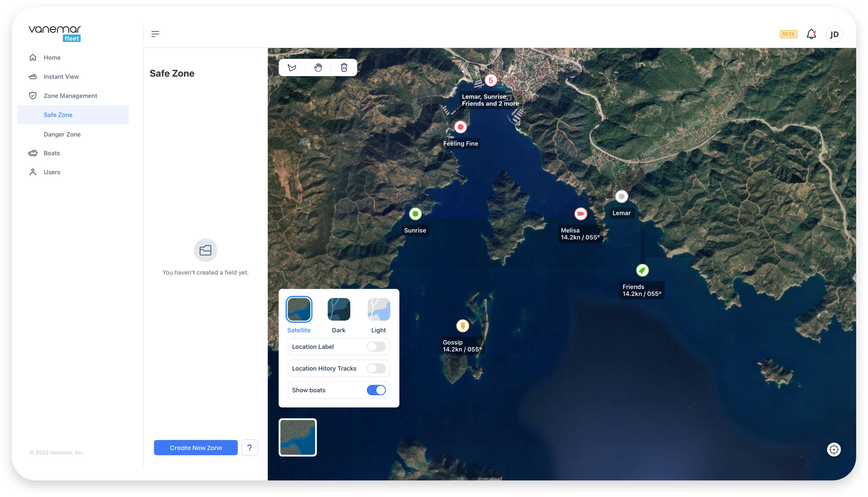The image size is (868, 497).
Task: Click the Lemar grey boat marker
Action: 621,197
